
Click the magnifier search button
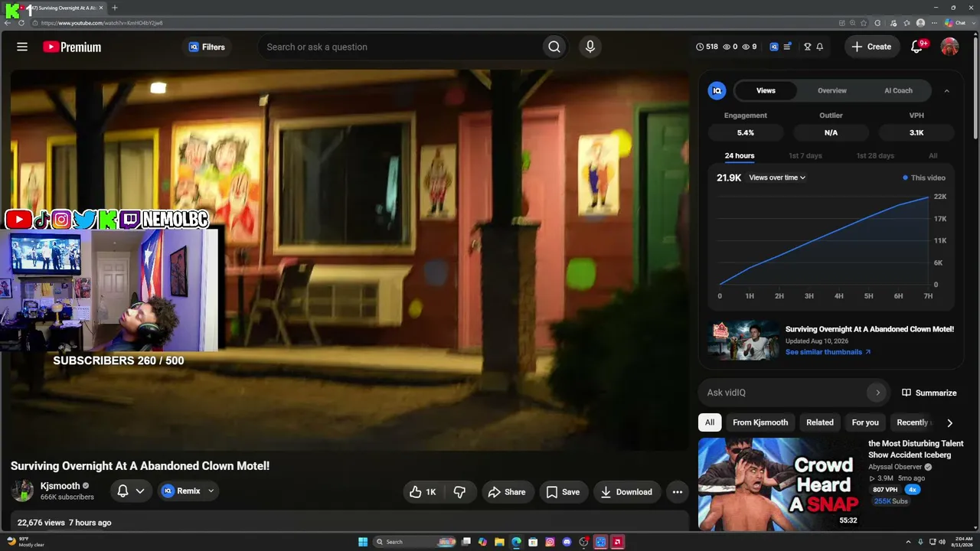point(554,47)
